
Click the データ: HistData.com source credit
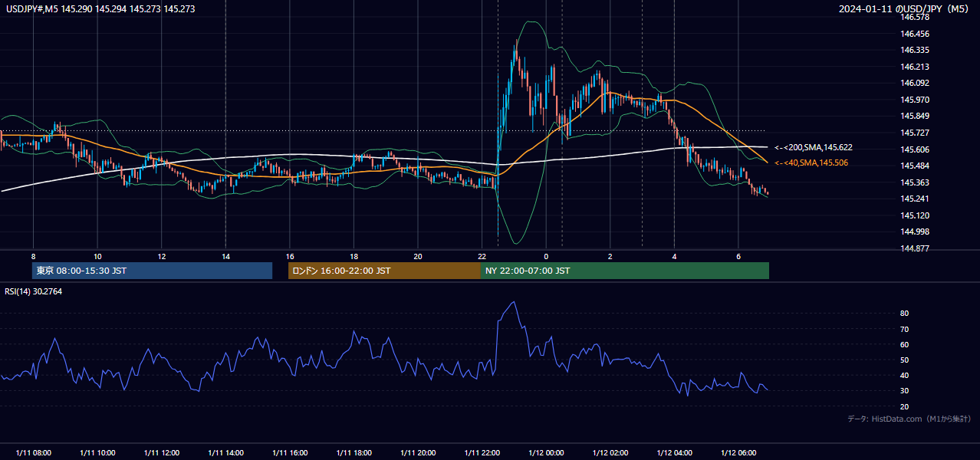tap(909, 419)
